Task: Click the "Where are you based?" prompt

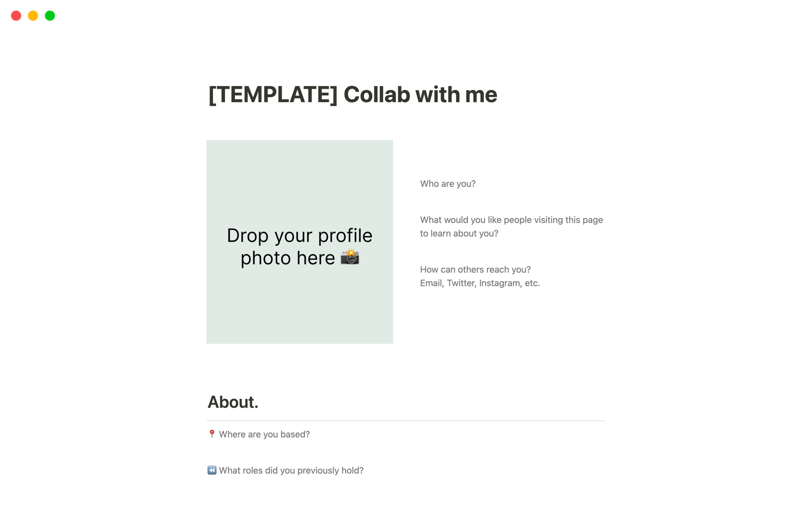Action: [x=264, y=434]
